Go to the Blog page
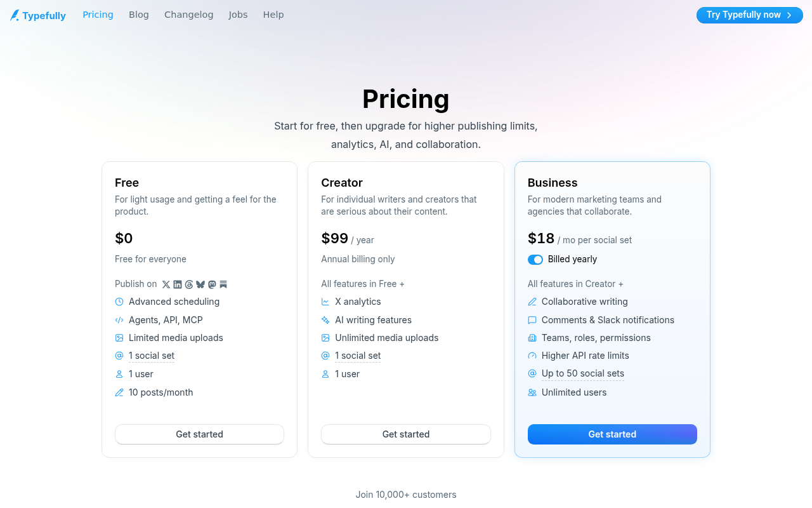Image resolution: width=812 pixels, height=508 pixels. [x=139, y=15]
